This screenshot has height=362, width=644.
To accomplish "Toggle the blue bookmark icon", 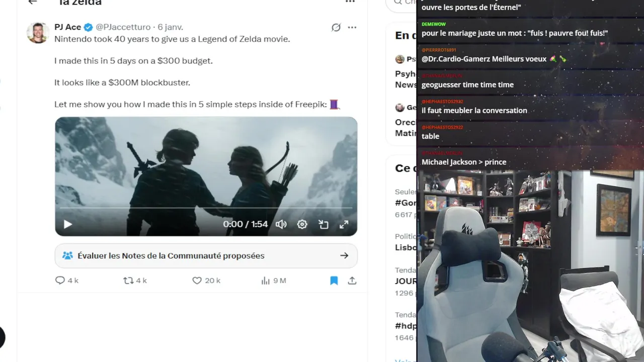I will (x=334, y=281).
